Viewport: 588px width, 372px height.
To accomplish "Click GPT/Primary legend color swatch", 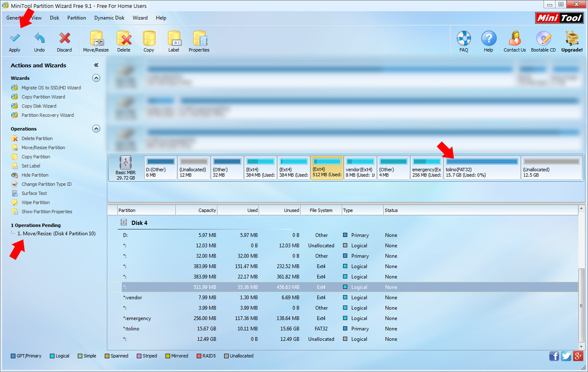I will [x=13, y=356].
